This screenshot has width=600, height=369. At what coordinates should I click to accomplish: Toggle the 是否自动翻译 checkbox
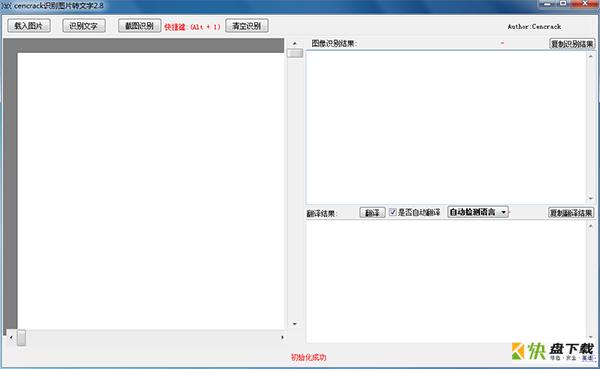(x=393, y=212)
